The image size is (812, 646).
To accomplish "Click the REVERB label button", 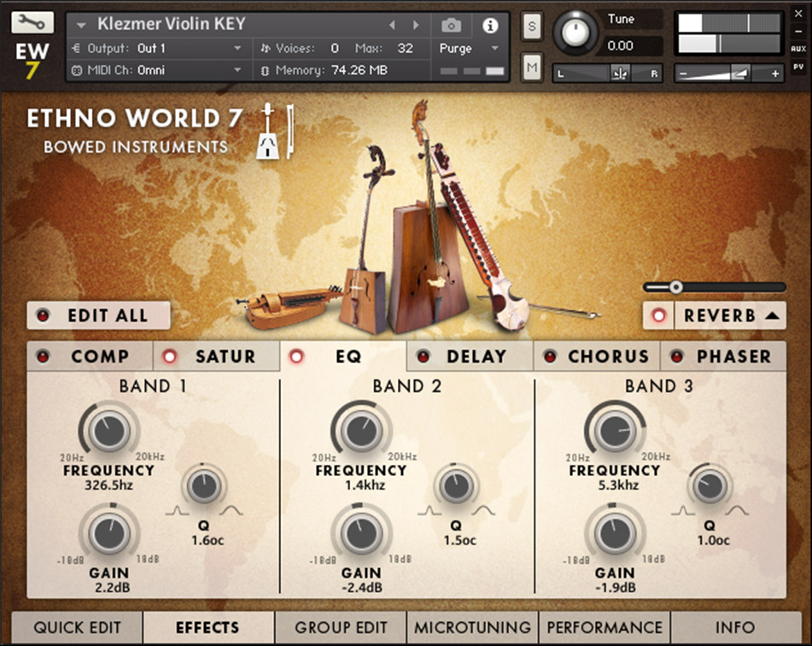I will pyautogui.click(x=719, y=315).
